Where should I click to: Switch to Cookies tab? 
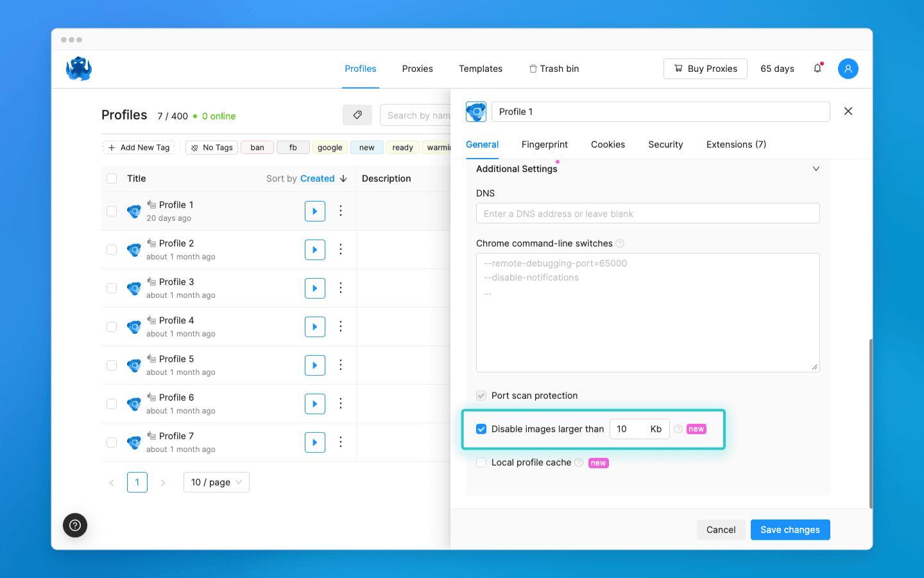(x=608, y=144)
